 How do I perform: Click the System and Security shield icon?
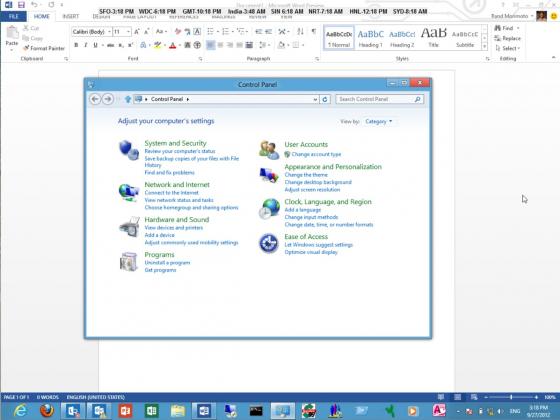[129, 150]
